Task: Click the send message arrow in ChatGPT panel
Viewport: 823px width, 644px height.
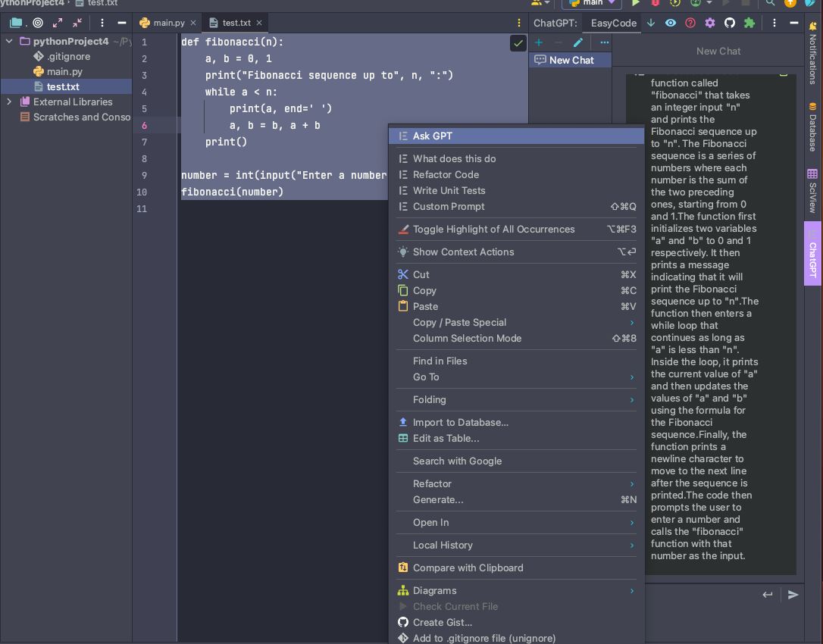Action: pyautogui.click(x=793, y=596)
